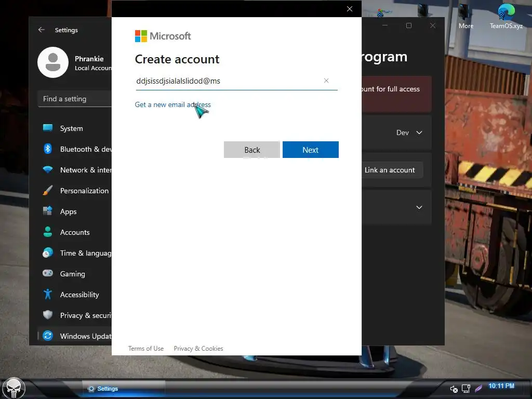Click the muted volume tray icon

click(454, 389)
